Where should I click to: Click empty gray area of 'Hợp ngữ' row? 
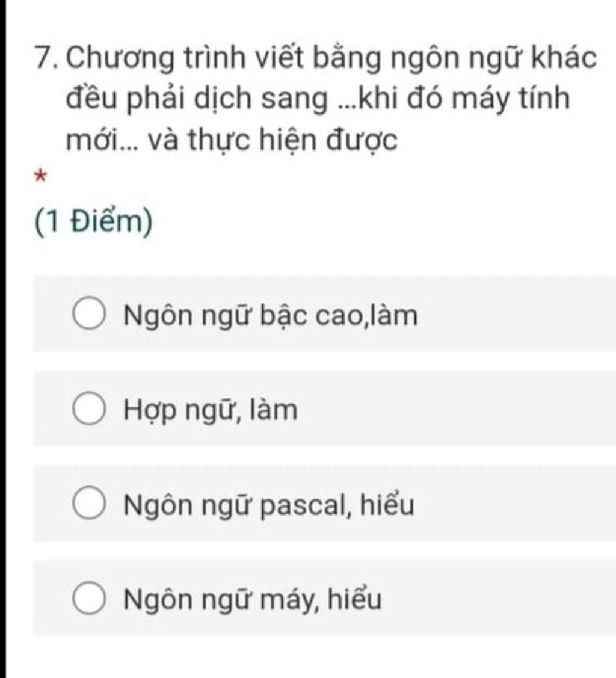coord(454,408)
